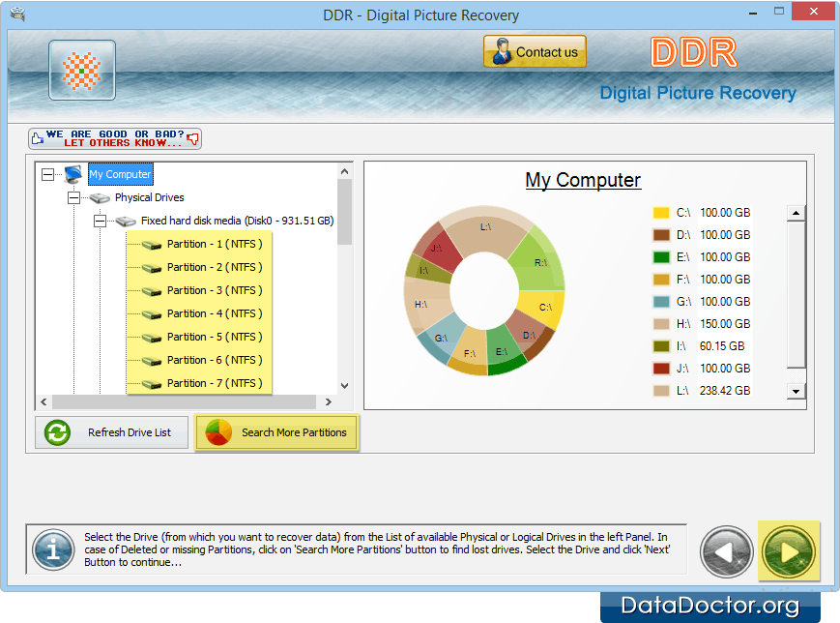This screenshot has width=840, height=623.
Task: Click the disk icon beside Physical Drives
Action: 100,198
